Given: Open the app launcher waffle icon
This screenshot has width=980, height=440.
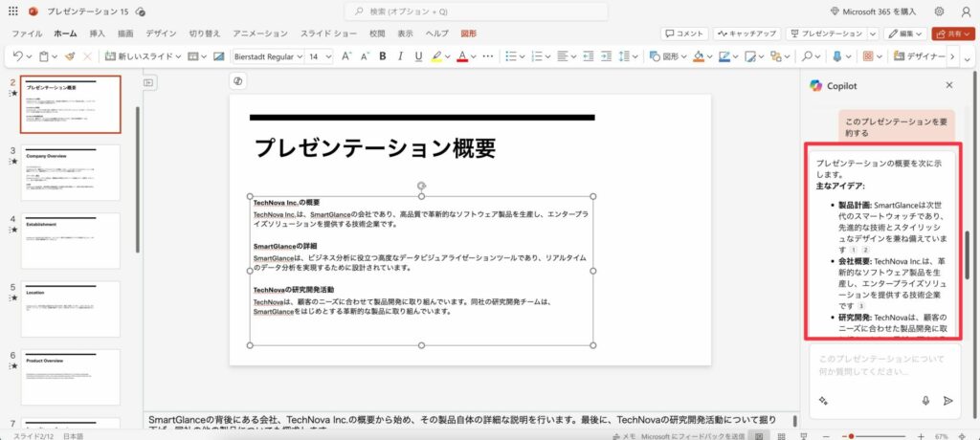Looking at the screenshot, I should coord(13,11).
